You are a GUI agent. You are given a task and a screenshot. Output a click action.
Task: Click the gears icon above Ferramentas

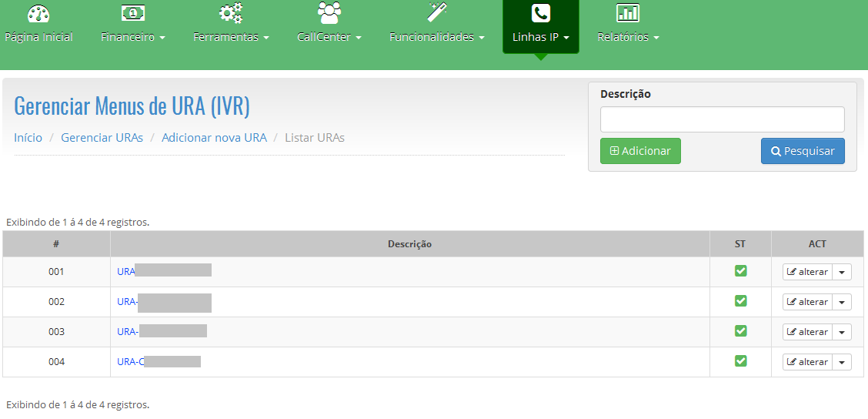(231, 13)
